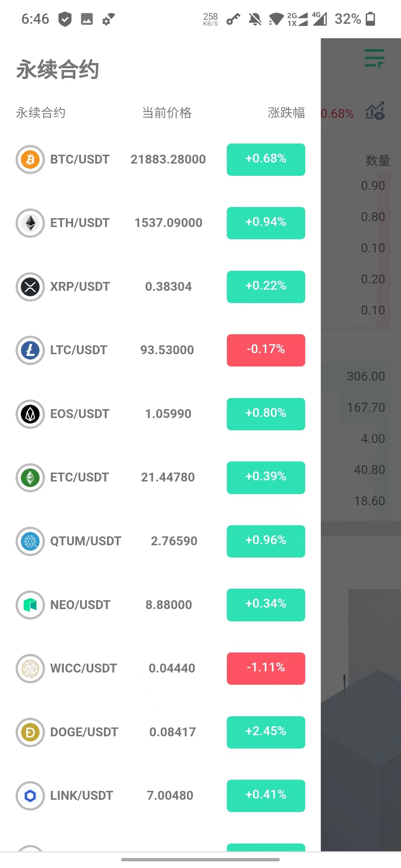Tap the NEO coin icon

[30, 605]
